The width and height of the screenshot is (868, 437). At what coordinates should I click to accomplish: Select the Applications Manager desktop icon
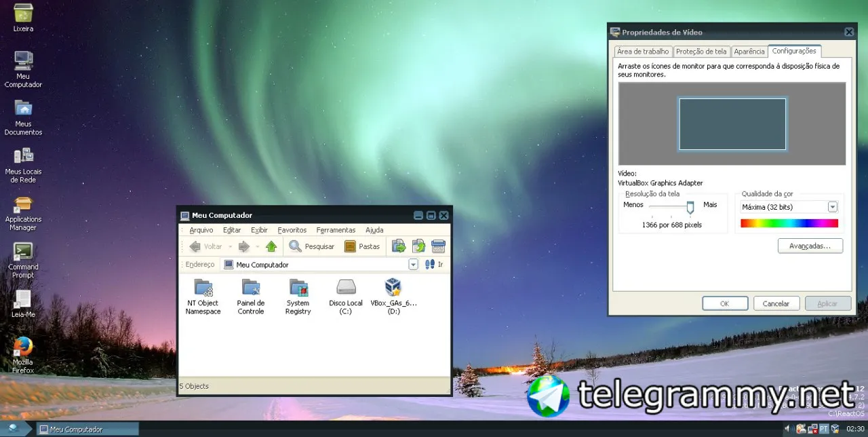(23, 213)
